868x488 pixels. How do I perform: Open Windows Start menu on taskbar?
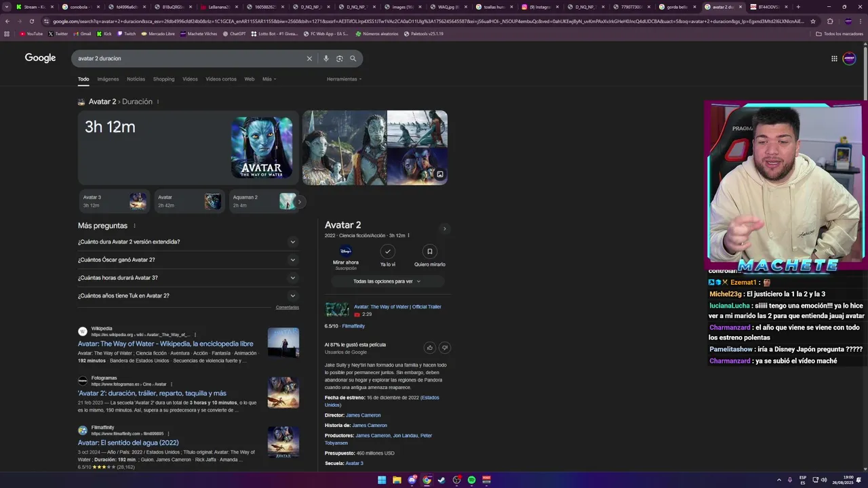(382, 480)
